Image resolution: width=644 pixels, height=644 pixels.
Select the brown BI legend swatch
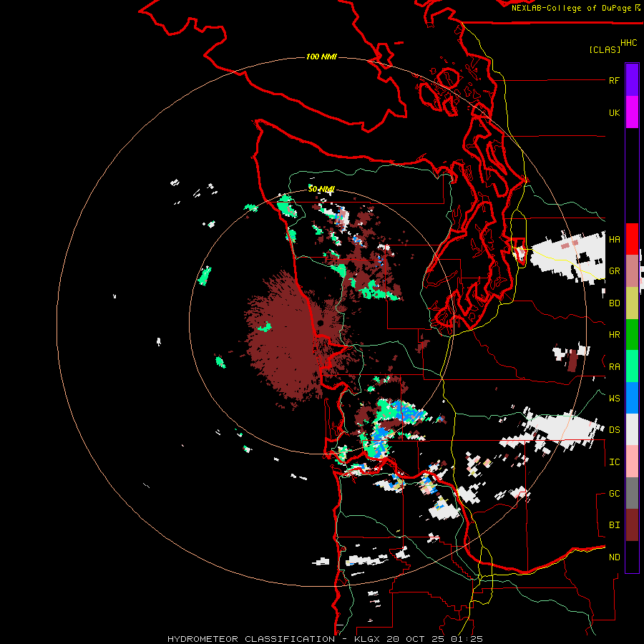[x=632, y=525]
